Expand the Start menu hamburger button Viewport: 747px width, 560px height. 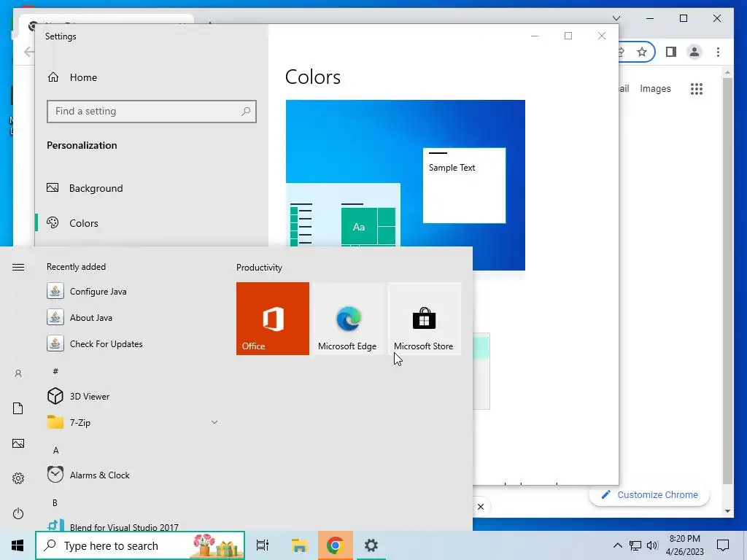pos(18,267)
